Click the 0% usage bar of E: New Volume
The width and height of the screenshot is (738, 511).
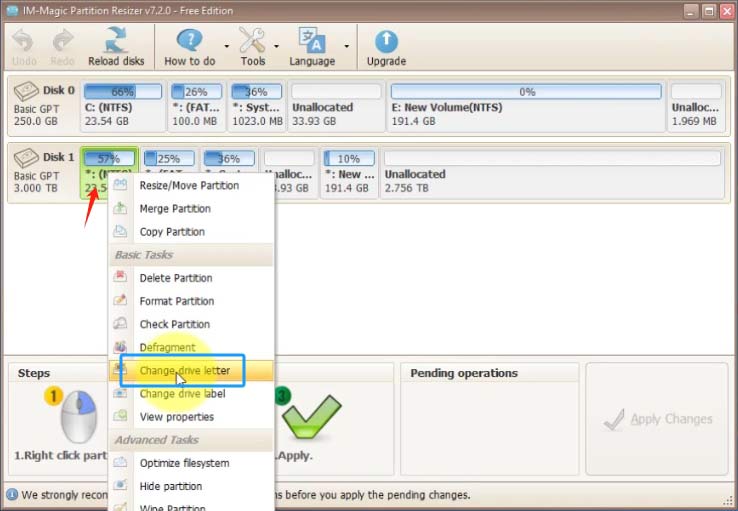[526, 91]
